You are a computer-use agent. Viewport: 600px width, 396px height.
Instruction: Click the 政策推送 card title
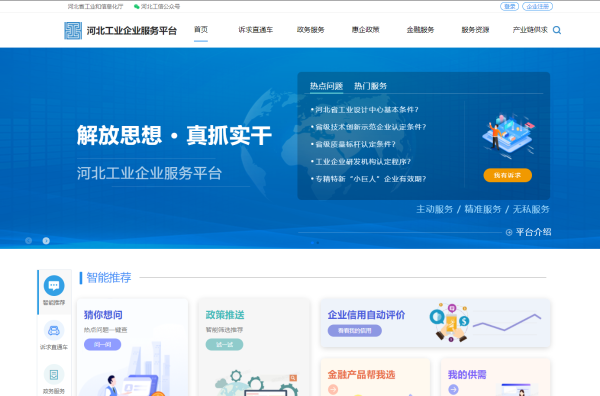click(x=225, y=315)
